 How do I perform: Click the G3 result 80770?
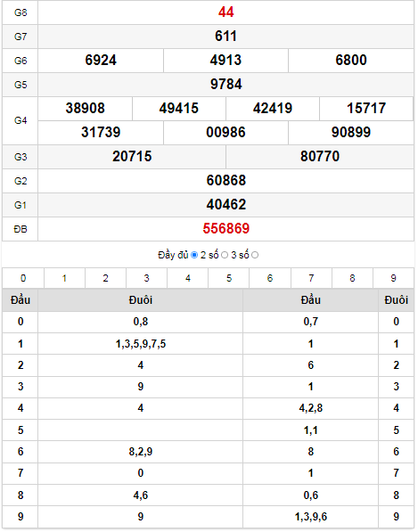click(320, 157)
